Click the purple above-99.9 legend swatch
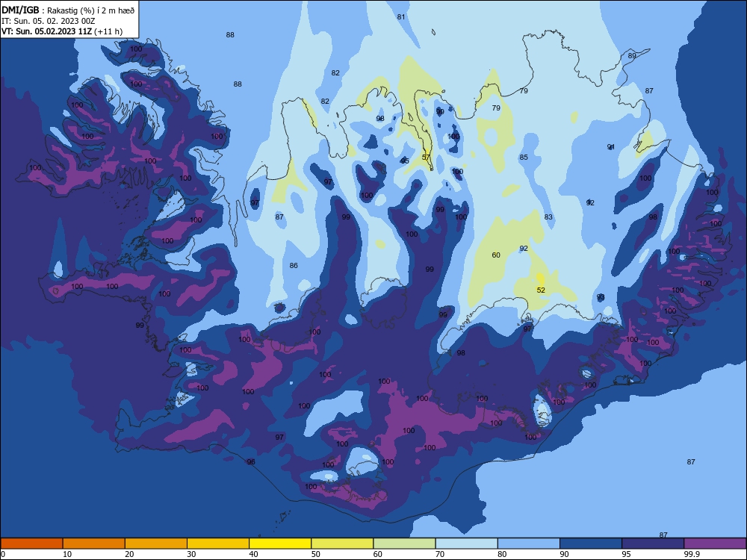The image size is (747, 560). [715, 544]
